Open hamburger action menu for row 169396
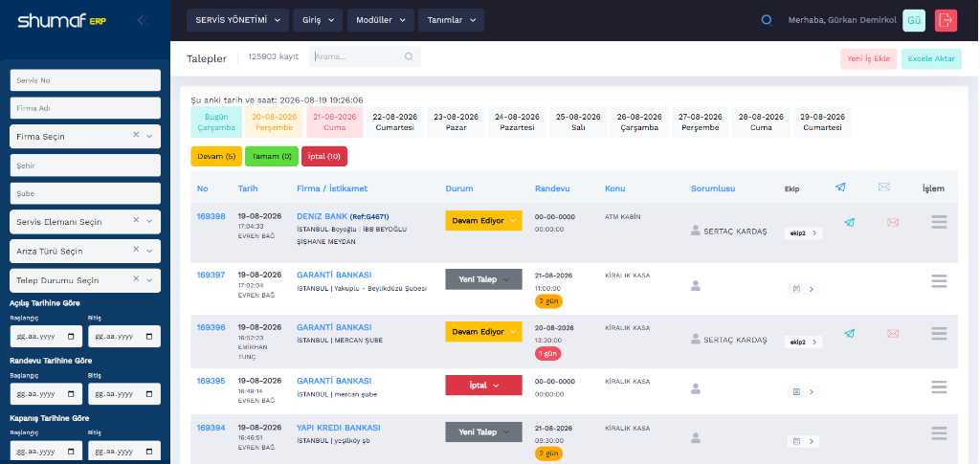This screenshot has height=464, width=980. coord(939,334)
